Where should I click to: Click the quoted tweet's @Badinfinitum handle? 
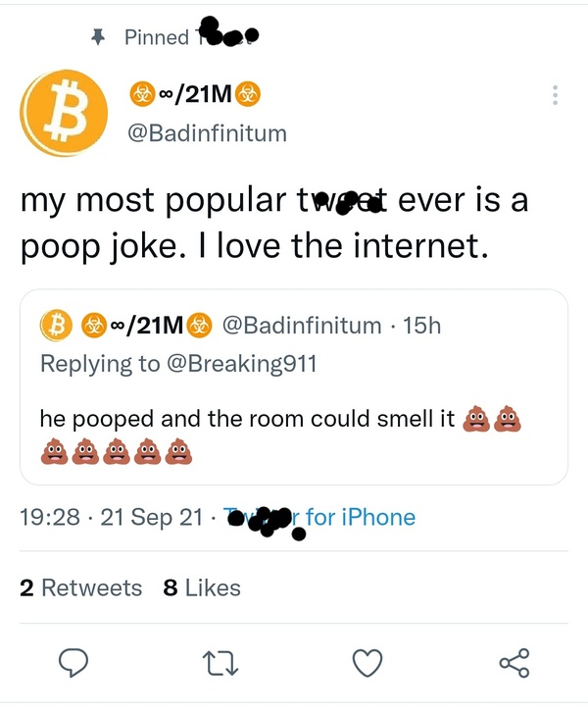302,325
